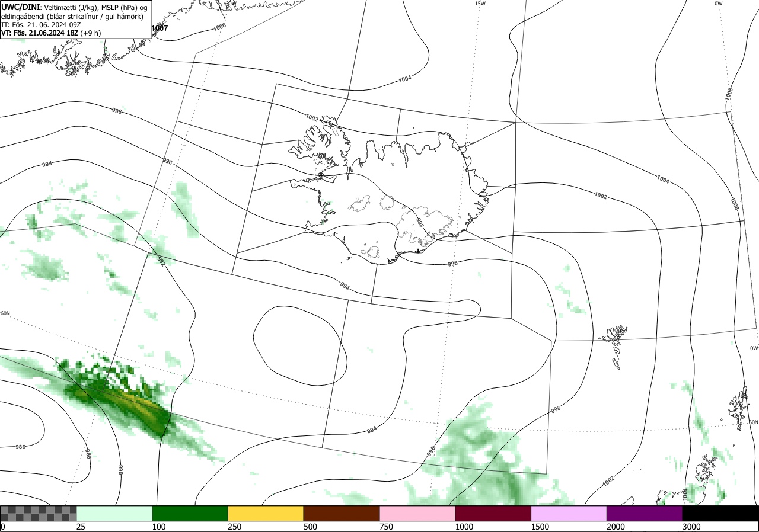Click the light mint 25–100 legend swatch
This screenshot has height=532, width=759.
114,513
